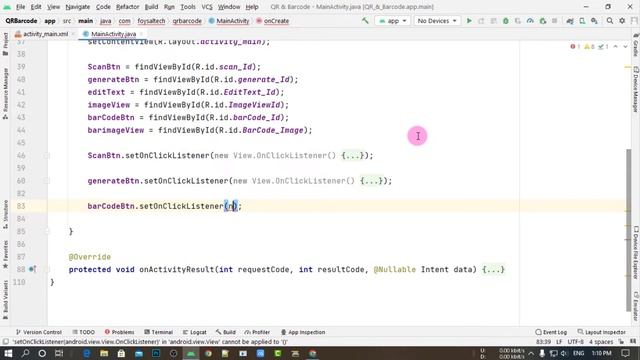Toggle the Structure side panel

[x=5, y=214]
